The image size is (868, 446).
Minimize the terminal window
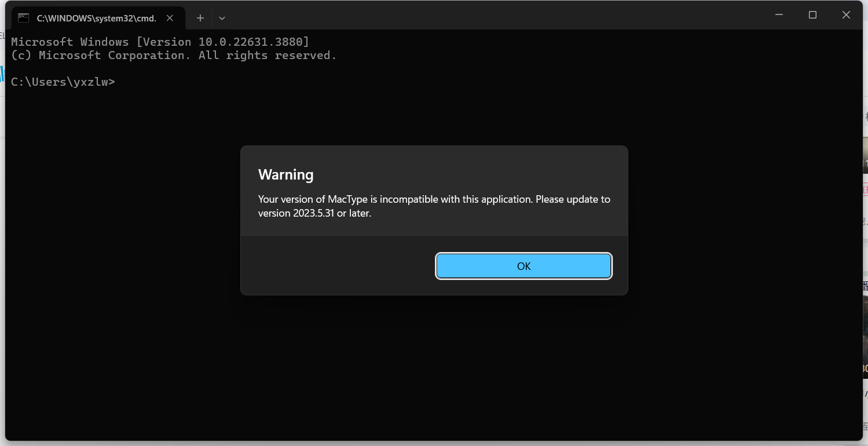point(779,15)
